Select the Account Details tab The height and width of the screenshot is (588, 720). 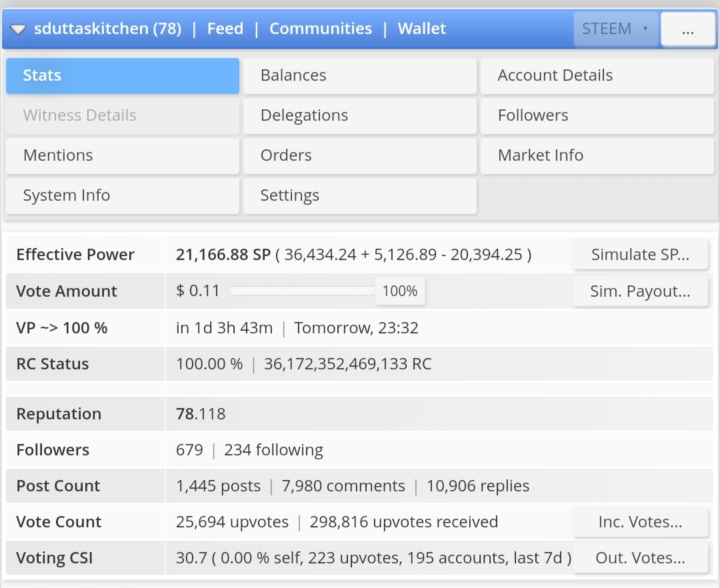pyautogui.click(x=597, y=75)
